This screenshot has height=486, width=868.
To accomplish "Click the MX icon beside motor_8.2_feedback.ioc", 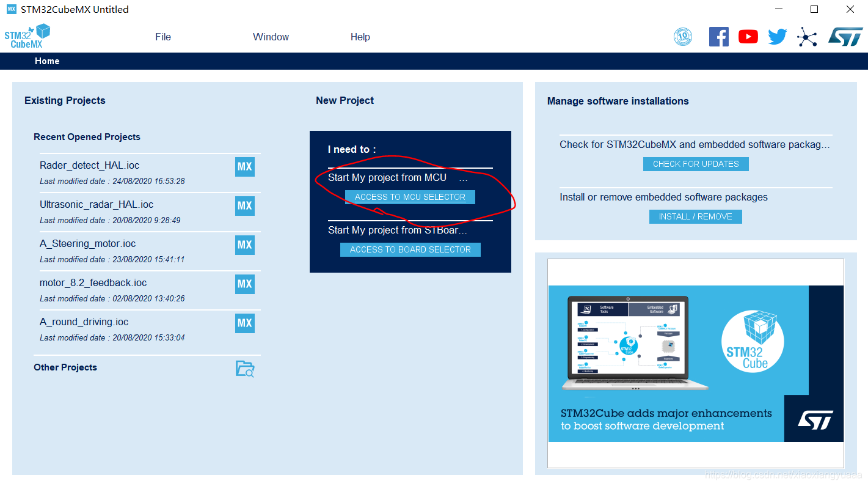I will (245, 284).
